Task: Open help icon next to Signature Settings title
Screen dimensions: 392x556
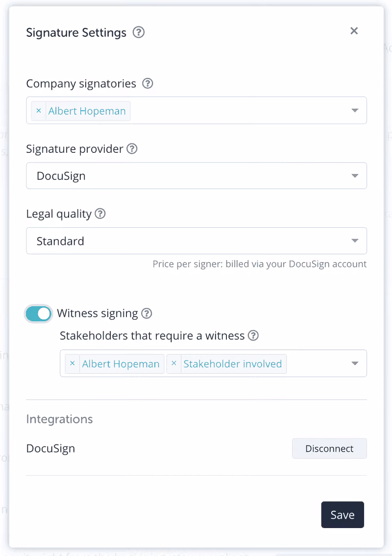Action: click(139, 32)
